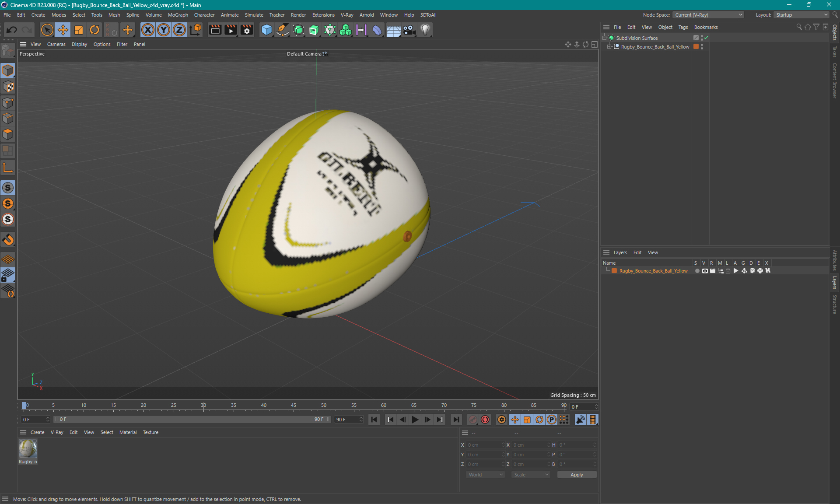Toggle viewport maximize icon

coord(594,44)
